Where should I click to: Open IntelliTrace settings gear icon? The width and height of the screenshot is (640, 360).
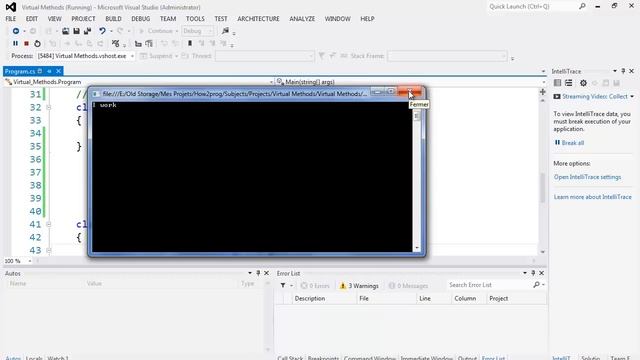point(583,83)
